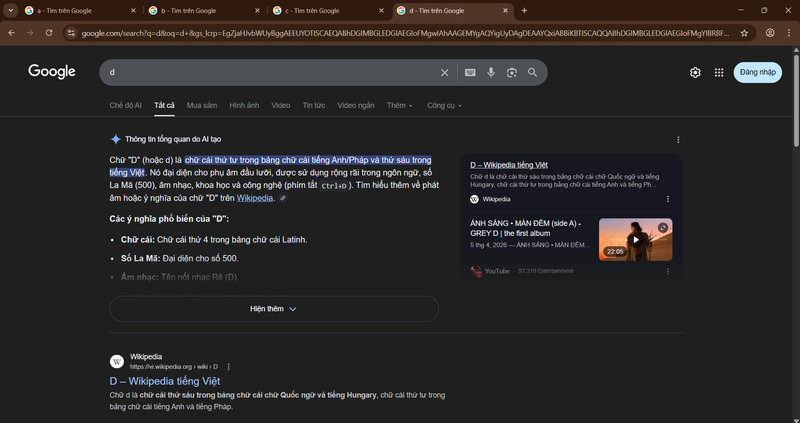Clear the search box text
The height and width of the screenshot is (423, 800).
coord(444,72)
